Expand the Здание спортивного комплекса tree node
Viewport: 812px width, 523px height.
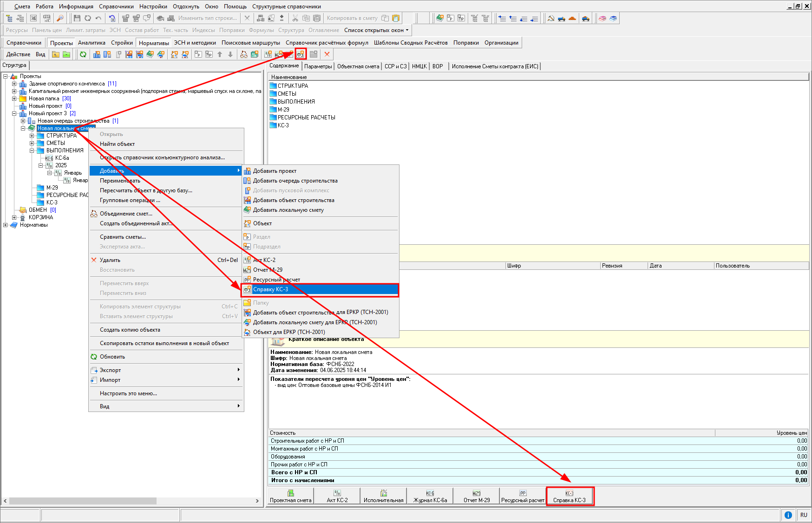pyautogui.click(x=14, y=84)
